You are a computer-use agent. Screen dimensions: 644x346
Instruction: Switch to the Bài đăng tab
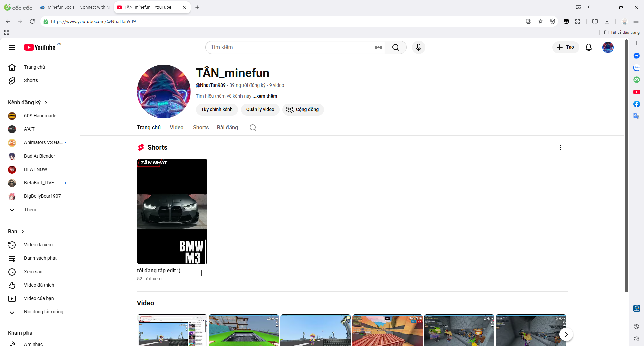point(227,128)
